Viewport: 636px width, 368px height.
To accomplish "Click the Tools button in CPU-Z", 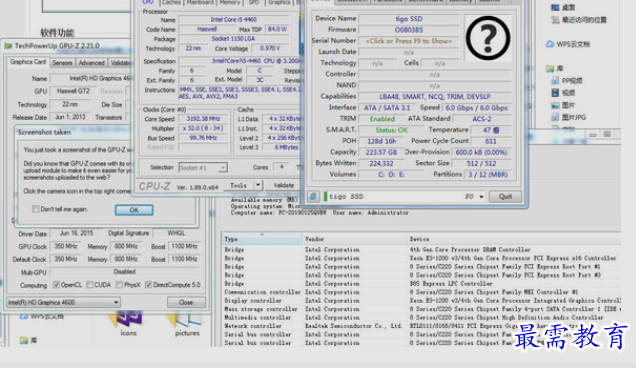I will (x=238, y=185).
